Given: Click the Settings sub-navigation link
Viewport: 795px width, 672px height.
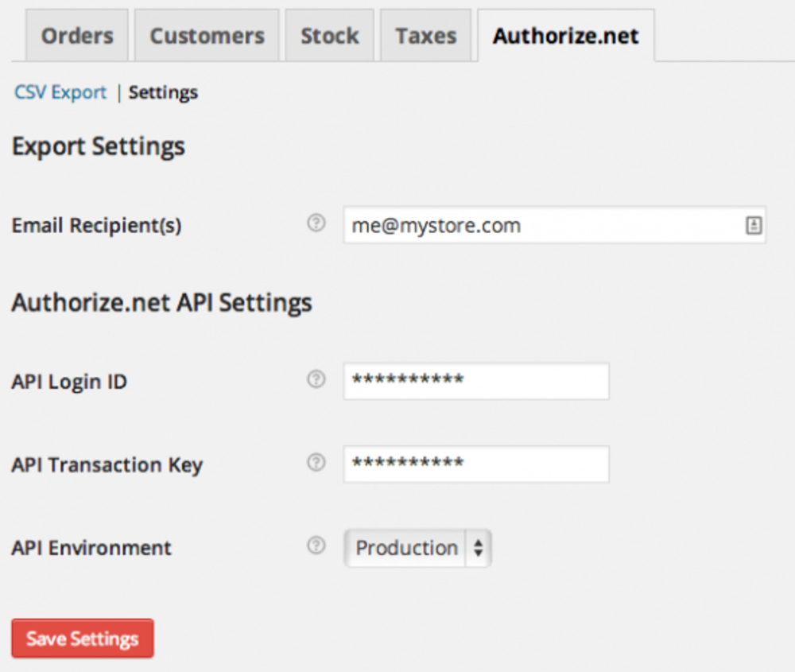Looking at the screenshot, I should coord(163,92).
